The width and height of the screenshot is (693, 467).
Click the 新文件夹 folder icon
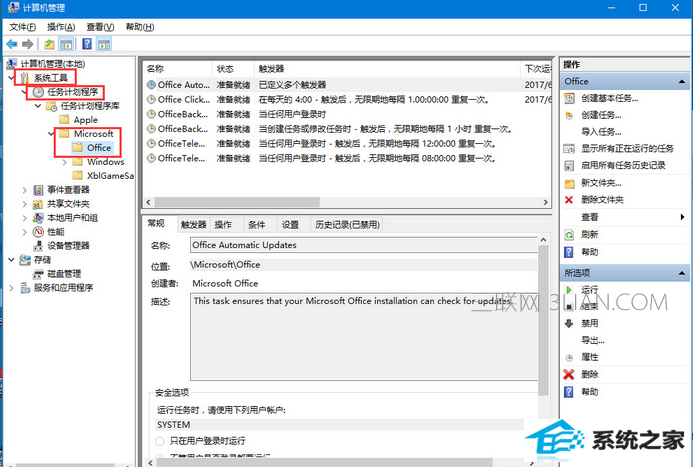pos(569,183)
